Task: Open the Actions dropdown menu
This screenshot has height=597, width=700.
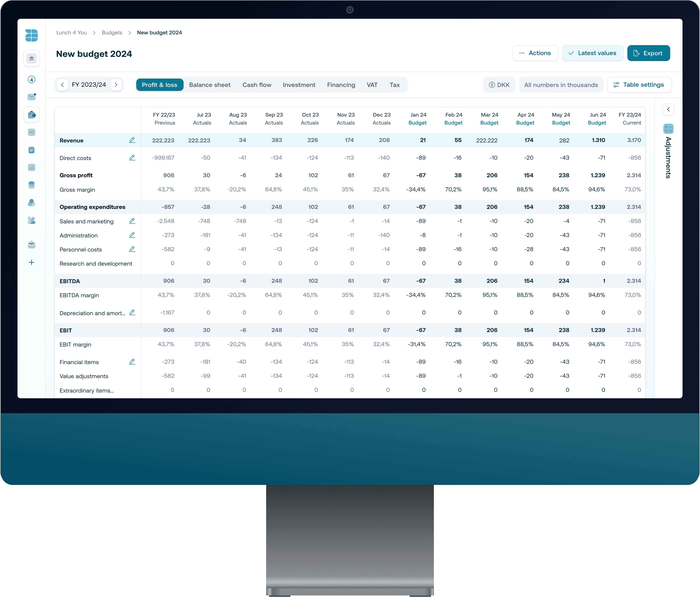Action: 535,53
